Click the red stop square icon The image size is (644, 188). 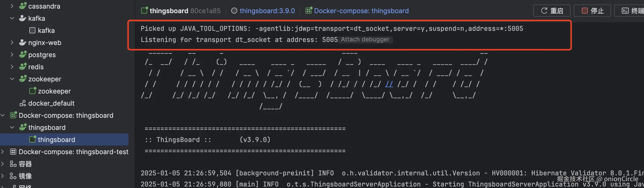585,11
